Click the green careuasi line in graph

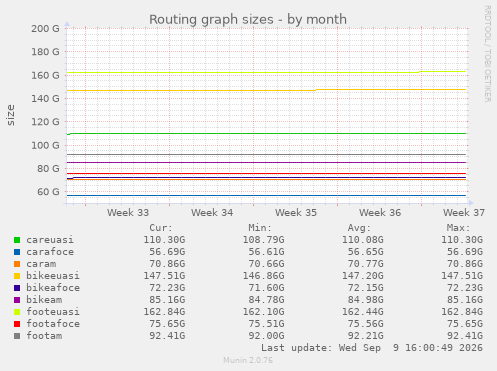click(x=267, y=134)
